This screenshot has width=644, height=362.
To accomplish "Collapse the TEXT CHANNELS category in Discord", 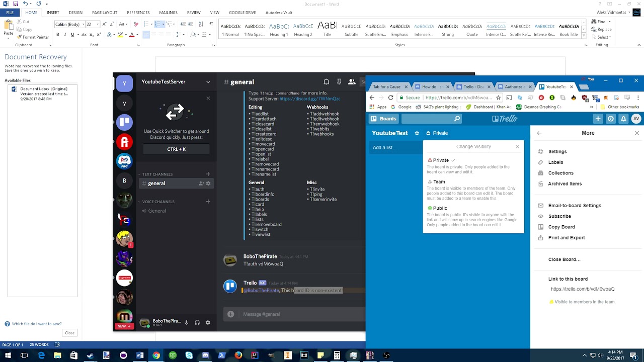I will coord(156,174).
